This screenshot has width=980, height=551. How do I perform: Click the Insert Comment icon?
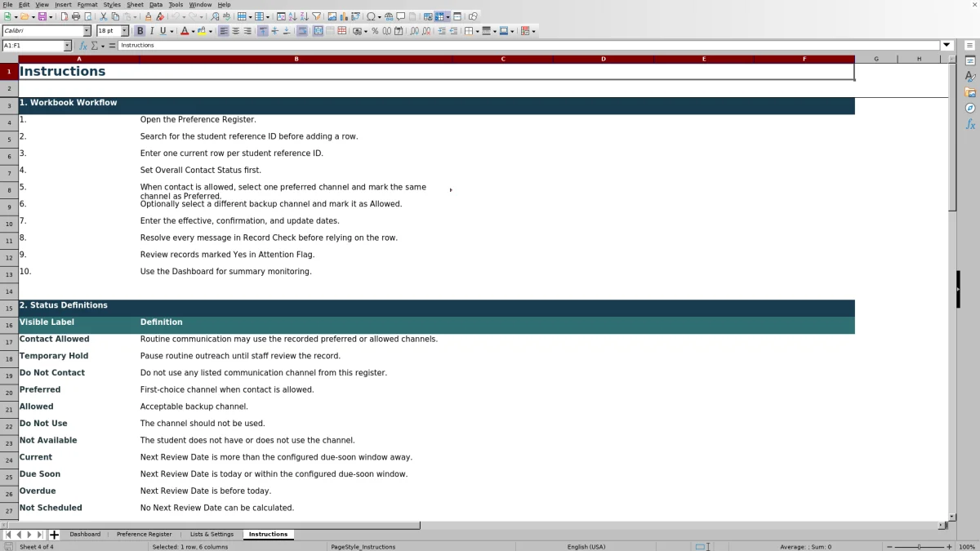pos(401,16)
